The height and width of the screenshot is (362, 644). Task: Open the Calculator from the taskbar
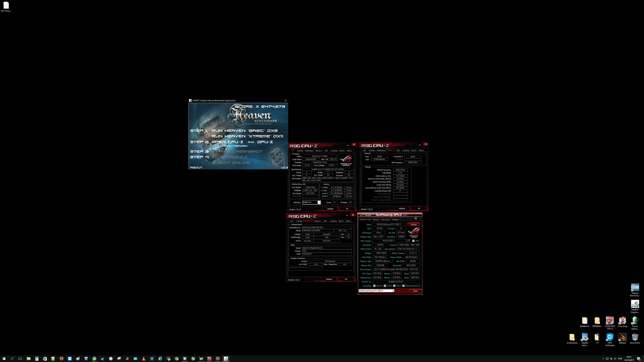pyautogui.click(x=37, y=358)
